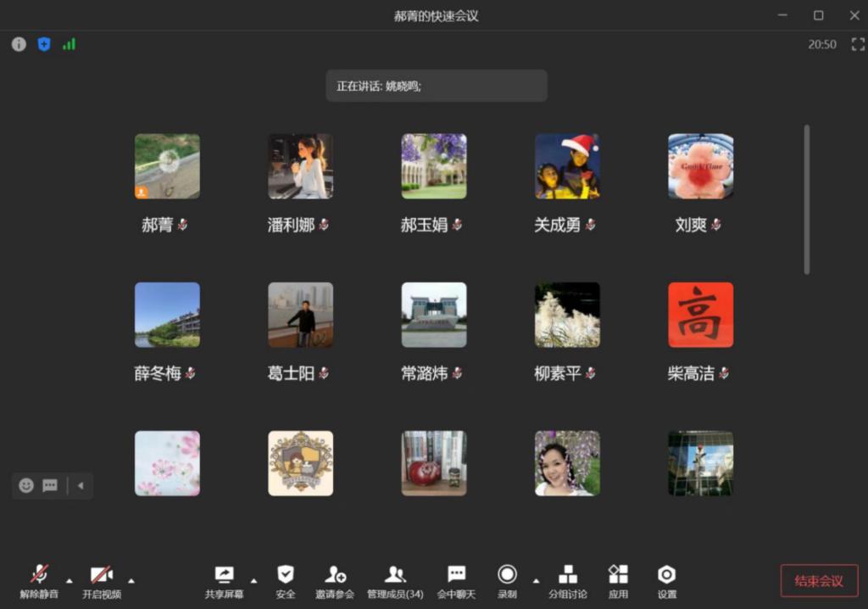Viewport: 868px width, 609px height.
Task: Open the settings button (设置)
Action: (x=667, y=581)
